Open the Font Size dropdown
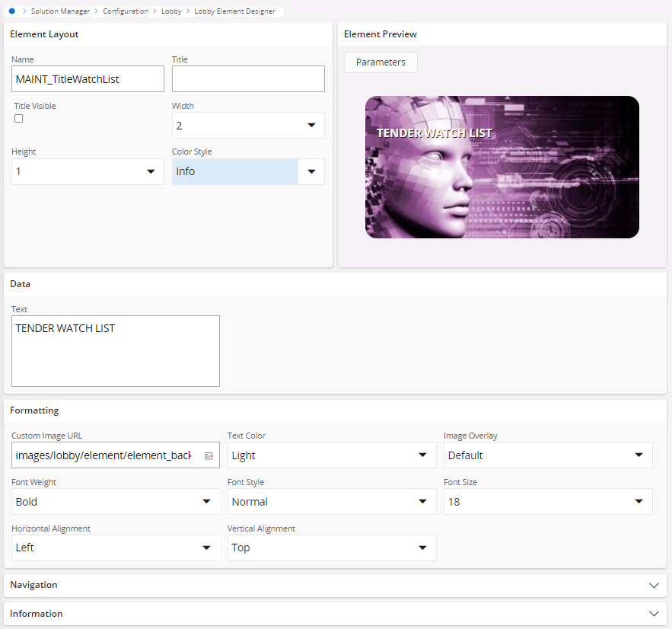Image resolution: width=672 pixels, height=629 pixels. (x=548, y=502)
